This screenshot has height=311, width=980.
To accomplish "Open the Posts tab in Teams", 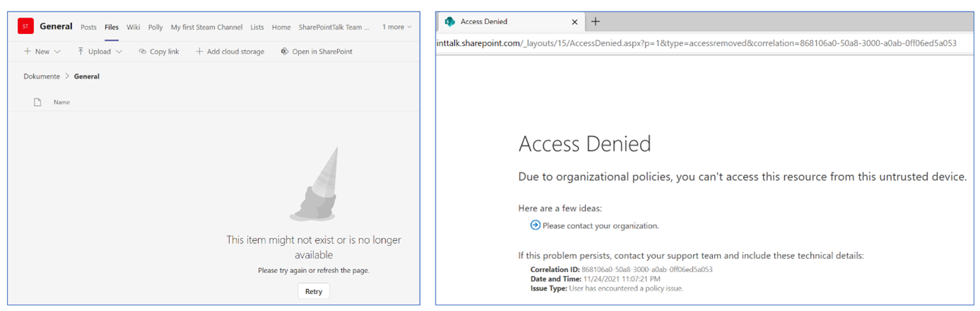I will [x=88, y=28].
